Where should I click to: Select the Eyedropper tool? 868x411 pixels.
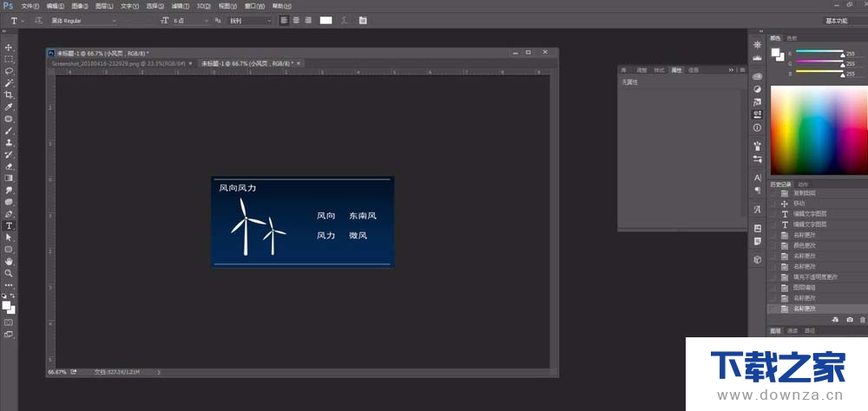[9, 107]
